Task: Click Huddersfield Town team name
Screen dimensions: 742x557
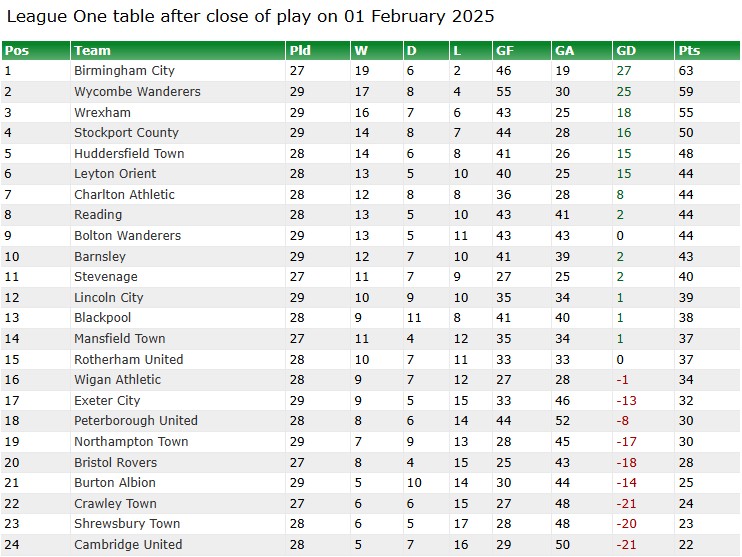Action: [x=129, y=153]
